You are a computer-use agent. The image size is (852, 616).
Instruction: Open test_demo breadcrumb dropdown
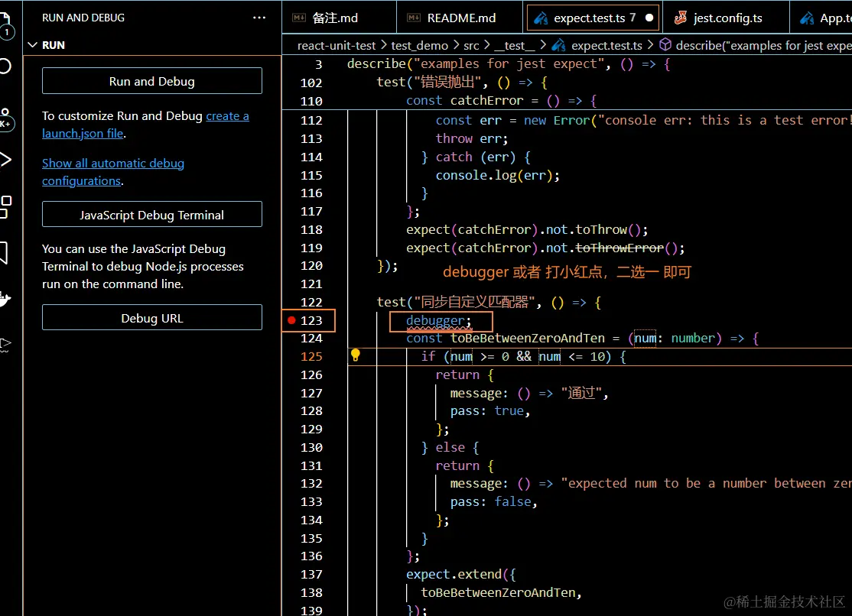tap(419, 46)
